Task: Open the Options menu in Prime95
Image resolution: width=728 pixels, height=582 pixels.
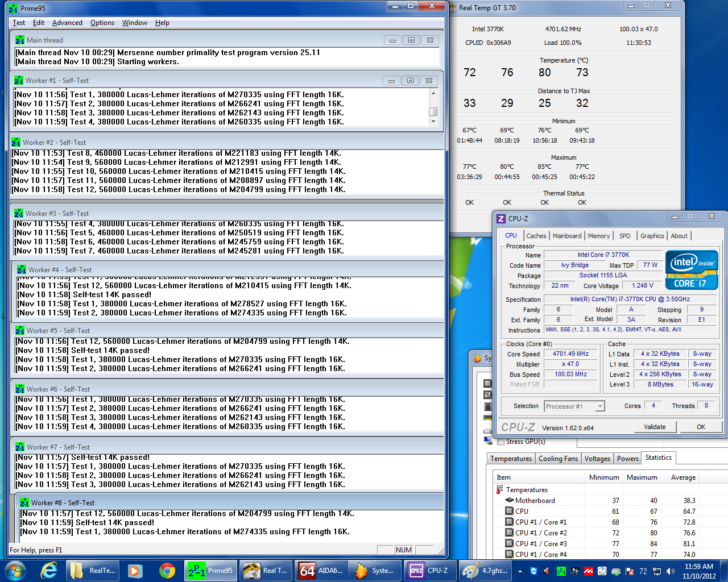Action: [102, 23]
